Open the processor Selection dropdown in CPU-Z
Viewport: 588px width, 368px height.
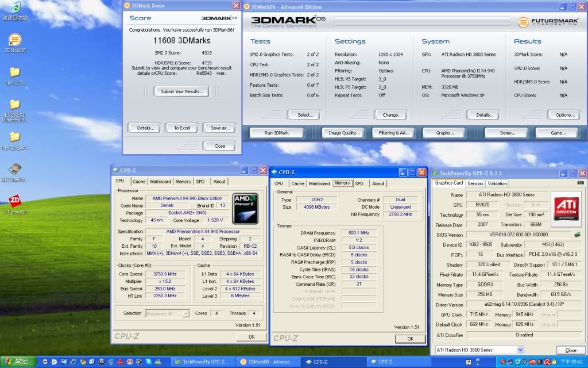(185, 313)
